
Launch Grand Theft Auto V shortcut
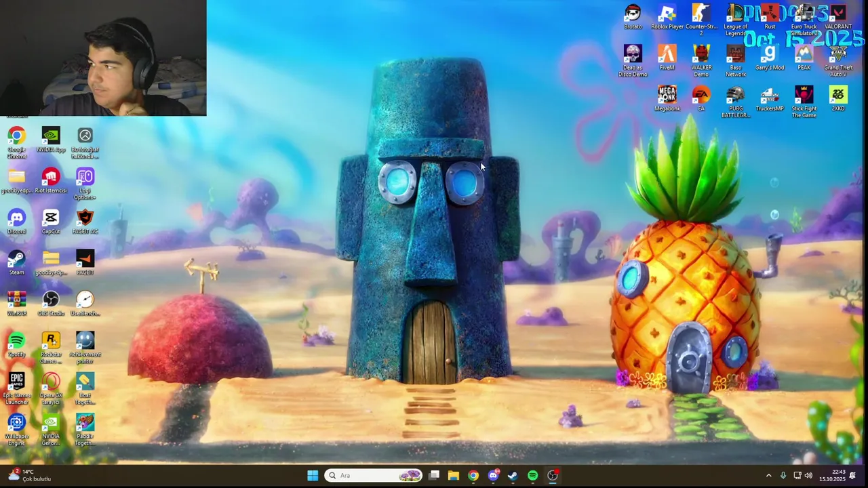[838, 60]
